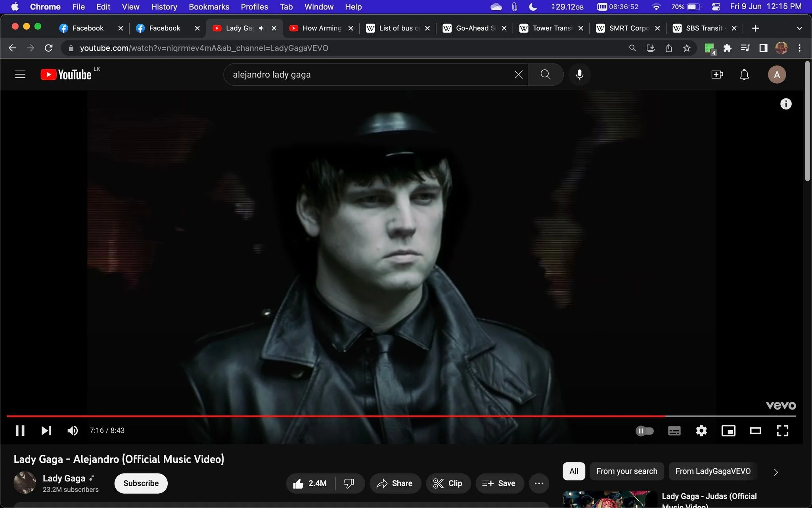Subscribe to Lady Gaga channel
812x508 pixels.
tap(141, 483)
